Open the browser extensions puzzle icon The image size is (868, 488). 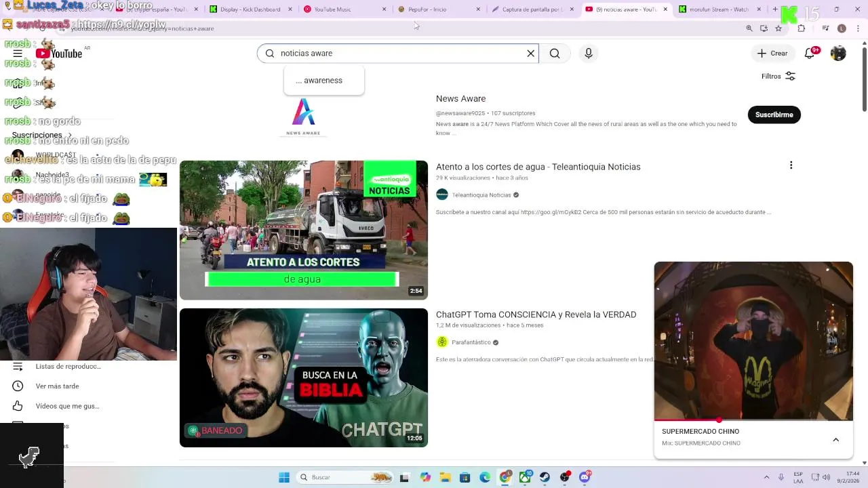click(801, 28)
